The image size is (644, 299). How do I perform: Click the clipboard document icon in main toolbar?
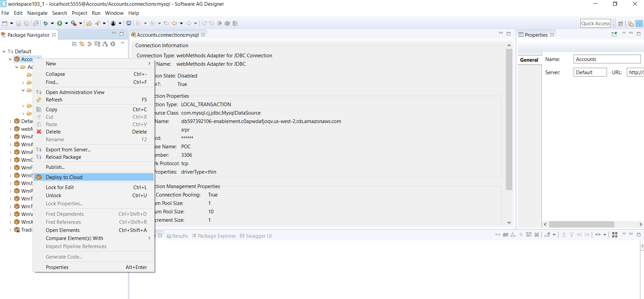click(x=235, y=23)
